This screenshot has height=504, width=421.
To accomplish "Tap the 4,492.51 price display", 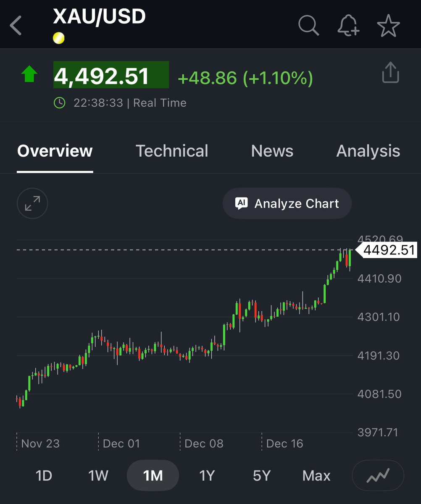I will point(111,75).
